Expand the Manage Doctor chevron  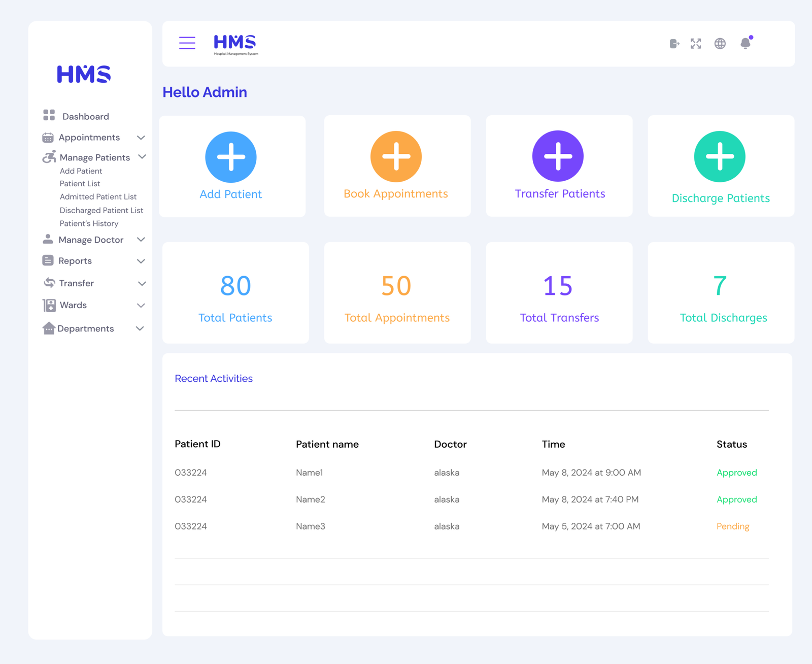[141, 240]
